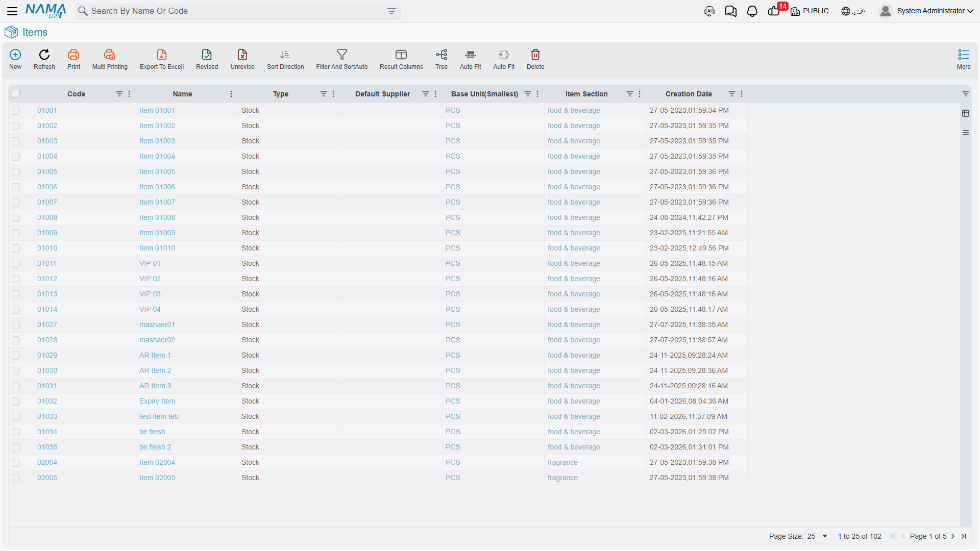Open the Default Supplier column filter

tap(426, 94)
